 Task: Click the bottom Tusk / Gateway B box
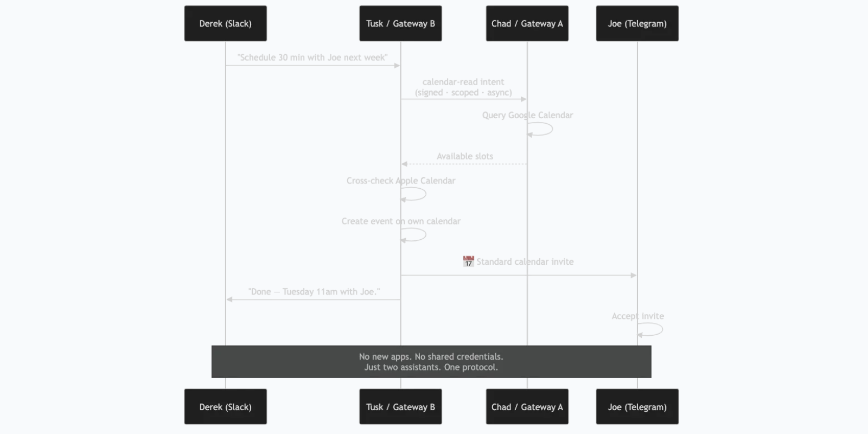tap(400, 406)
